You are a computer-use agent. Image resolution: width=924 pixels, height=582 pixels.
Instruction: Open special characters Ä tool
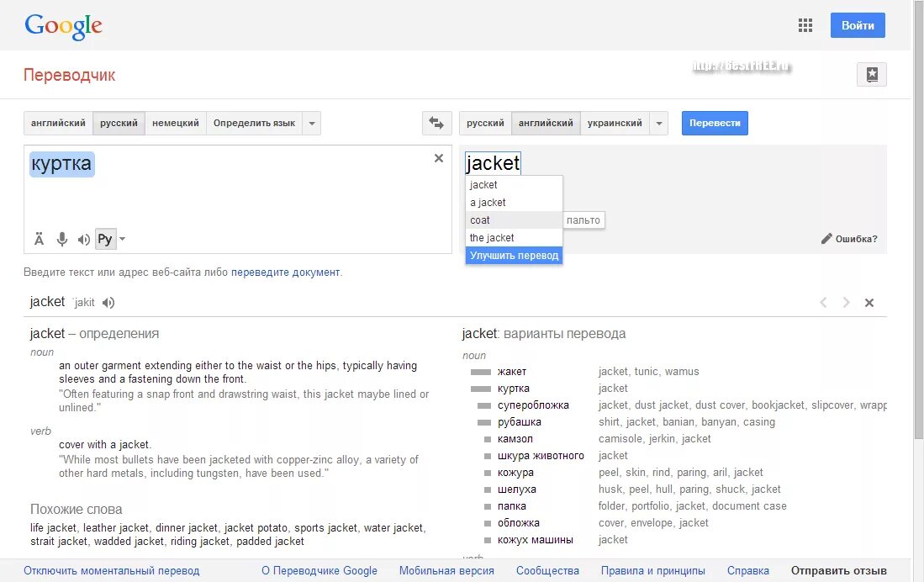(x=39, y=239)
